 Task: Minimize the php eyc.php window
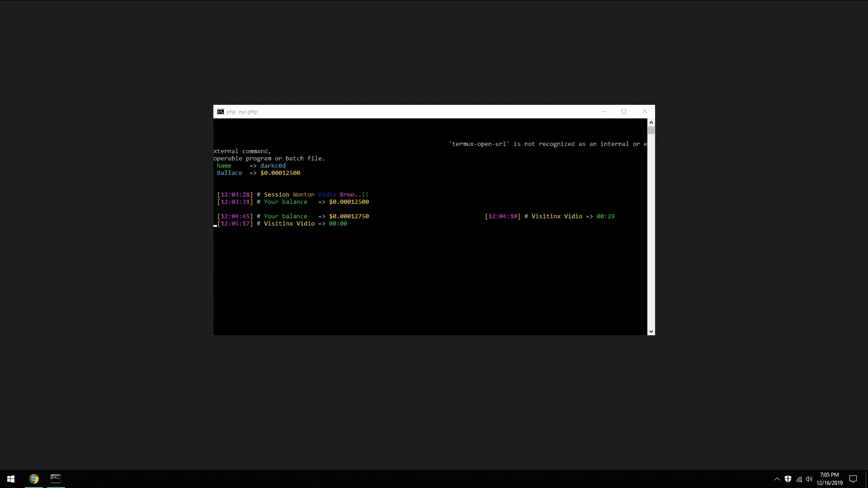pyautogui.click(x=603, y=112)
